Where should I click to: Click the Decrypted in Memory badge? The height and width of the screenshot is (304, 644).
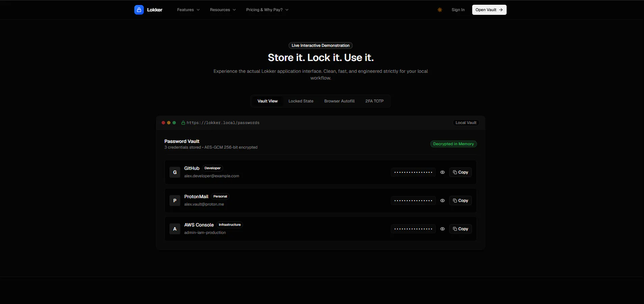tap(453, 144)
